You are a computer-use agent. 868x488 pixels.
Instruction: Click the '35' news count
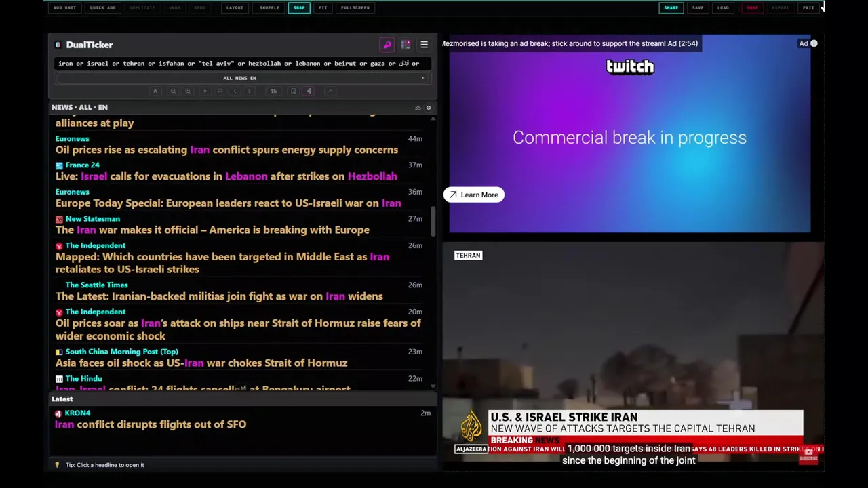[x=418, y=108]
